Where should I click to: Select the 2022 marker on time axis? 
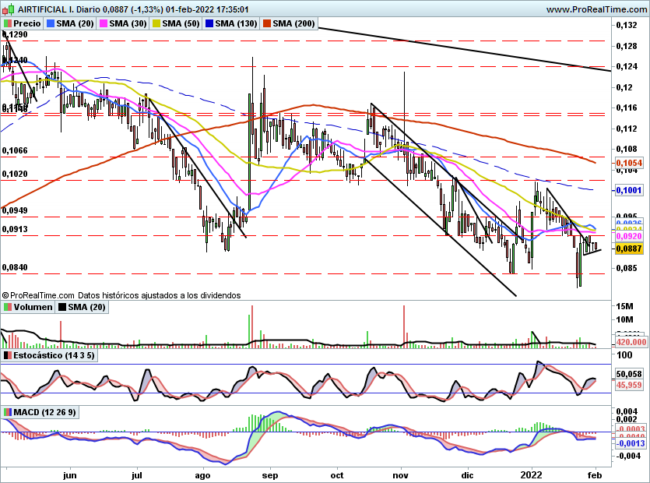tap(532, 475)
